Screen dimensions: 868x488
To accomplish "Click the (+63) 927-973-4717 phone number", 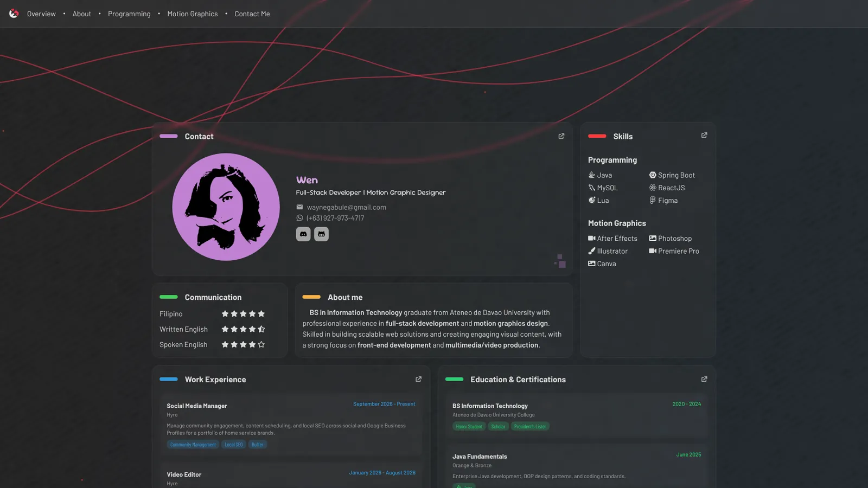I will (x=335, y=218).
